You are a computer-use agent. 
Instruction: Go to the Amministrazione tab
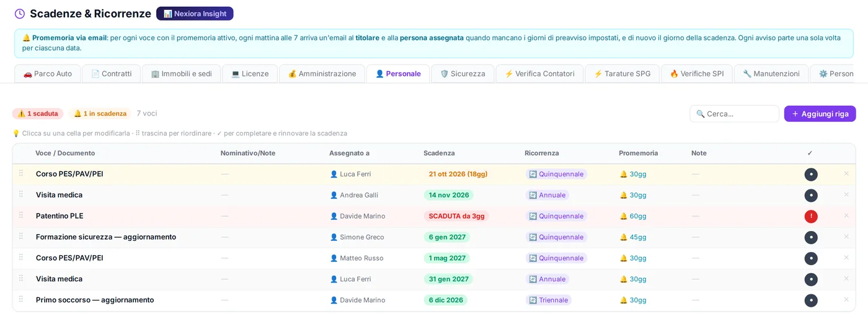pos(322,74)
